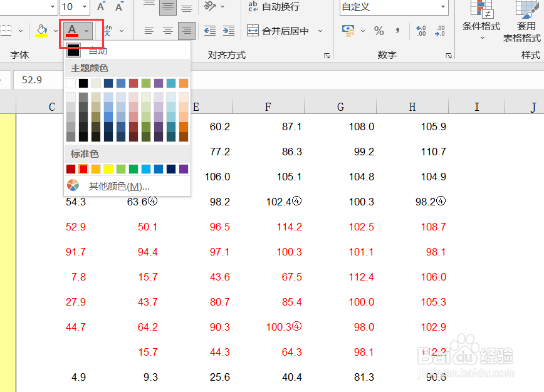Click the fill color paint bucket icon
The height and width of the screenshot is (392, 544).
pyautogui.click(x=41, y=31)
